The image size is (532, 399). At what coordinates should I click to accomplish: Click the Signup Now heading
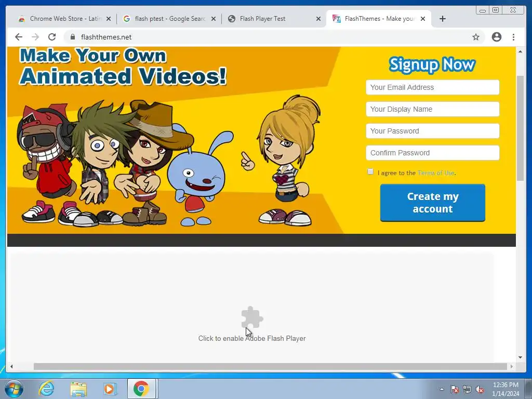[x=432, y=64]
